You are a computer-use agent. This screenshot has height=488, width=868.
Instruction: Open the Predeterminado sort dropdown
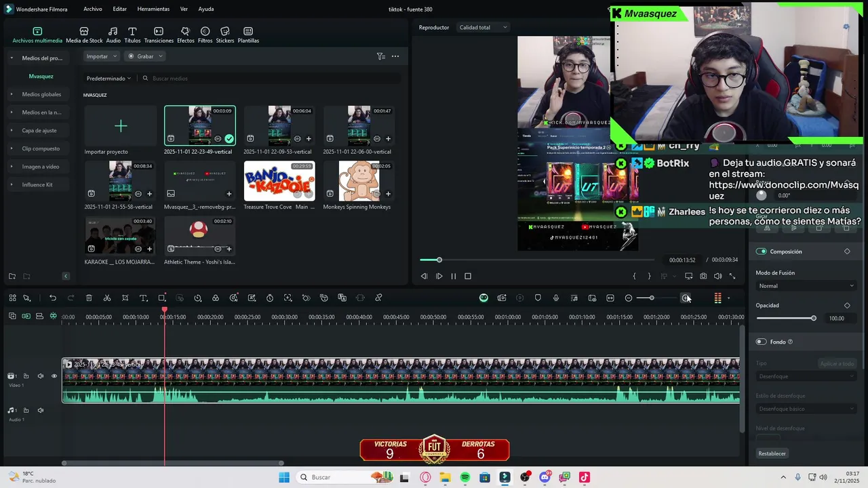[x=108, y=79]
